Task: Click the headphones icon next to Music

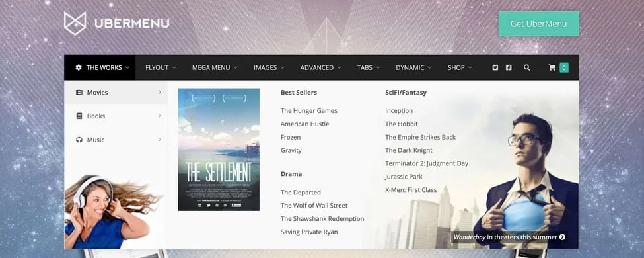Action: tap(79, 140)
